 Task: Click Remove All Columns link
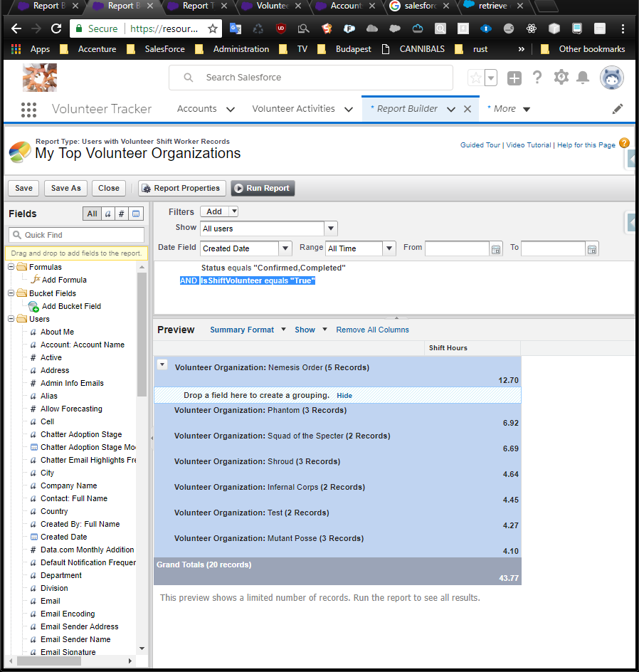(x=372, y=330)
